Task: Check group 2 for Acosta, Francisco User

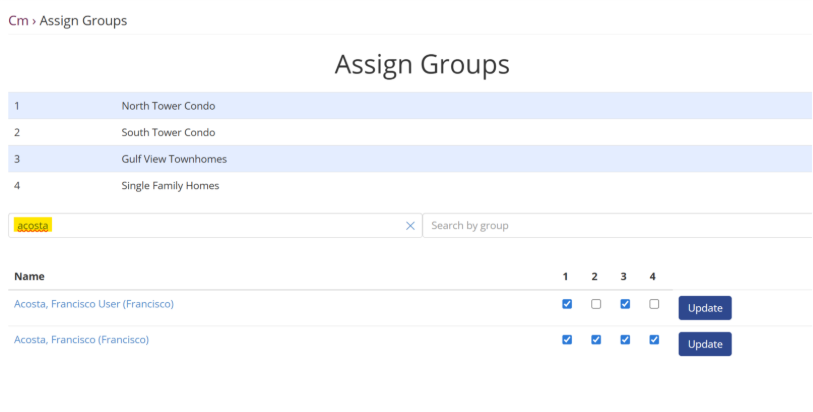Action: tap(596, 304)
